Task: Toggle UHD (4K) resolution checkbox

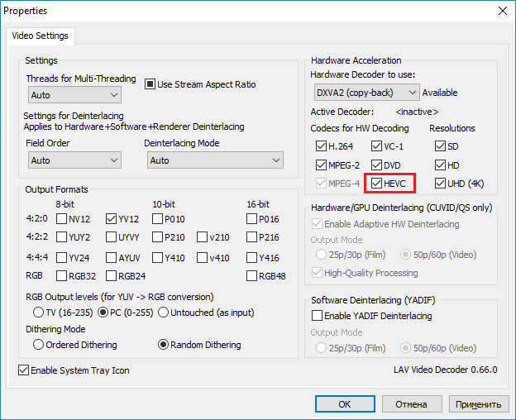Action: point(440,183)
